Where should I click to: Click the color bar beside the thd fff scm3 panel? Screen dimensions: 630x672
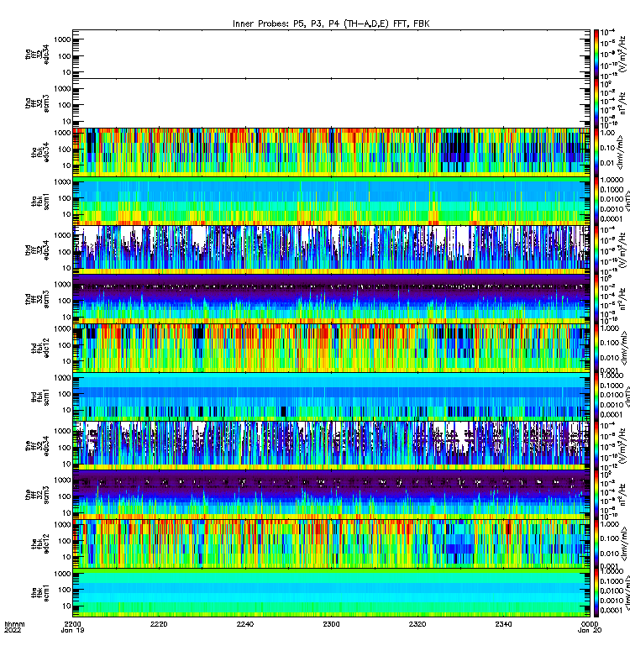[596, 299]
